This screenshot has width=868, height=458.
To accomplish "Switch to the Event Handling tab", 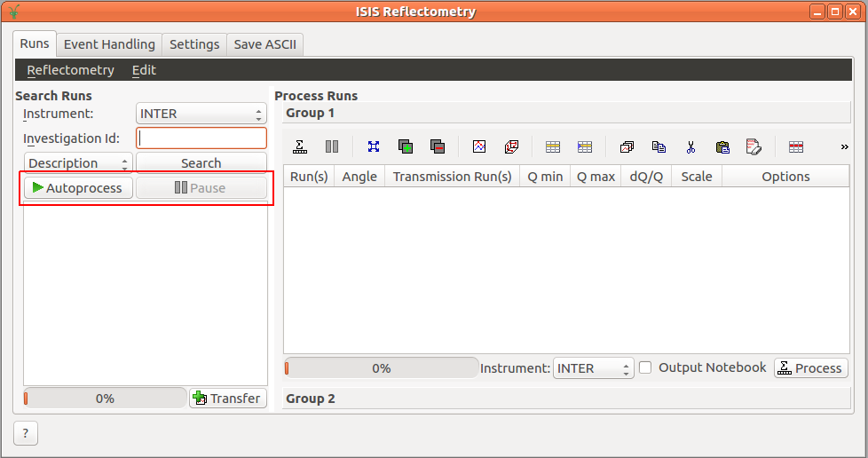I will (109, 44).
